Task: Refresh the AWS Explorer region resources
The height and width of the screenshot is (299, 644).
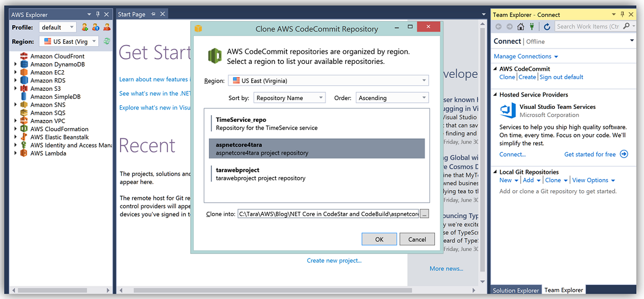Action: click(x=107, y=42)
